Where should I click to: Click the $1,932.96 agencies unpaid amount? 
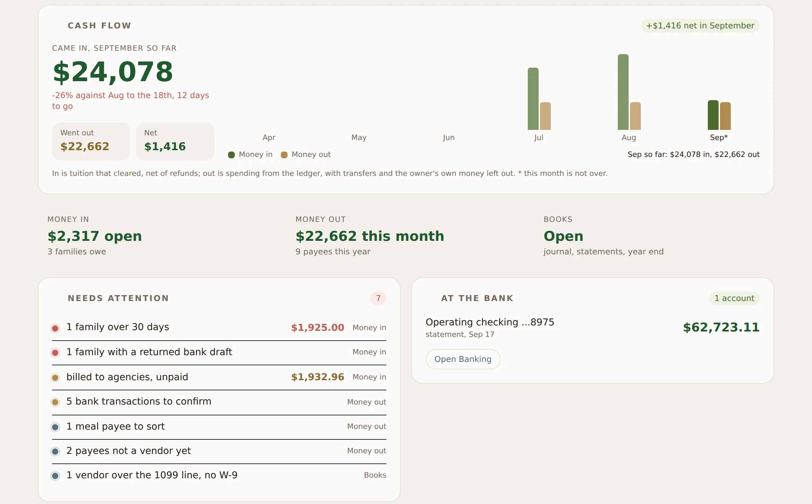tap(318, 377)
